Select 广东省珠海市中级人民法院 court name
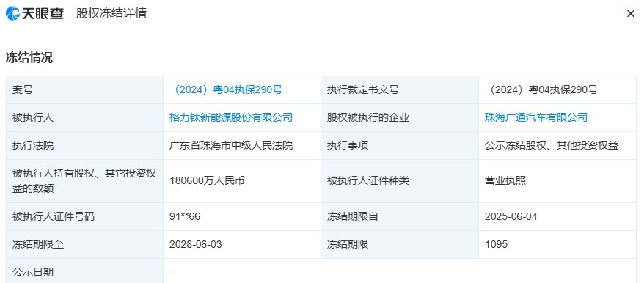The height and width of the screenshot is (283, 644). [x=231, y=146]
